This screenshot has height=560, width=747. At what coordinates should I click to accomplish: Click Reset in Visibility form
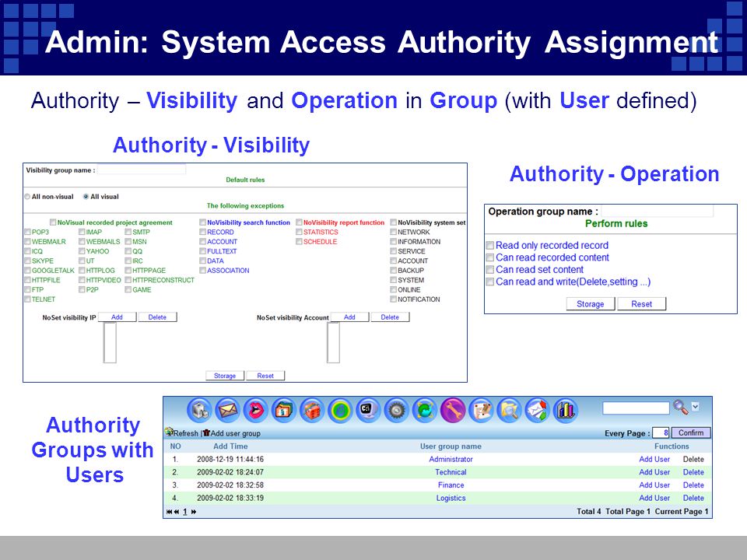pyautogui.click(x=265, y=376)
